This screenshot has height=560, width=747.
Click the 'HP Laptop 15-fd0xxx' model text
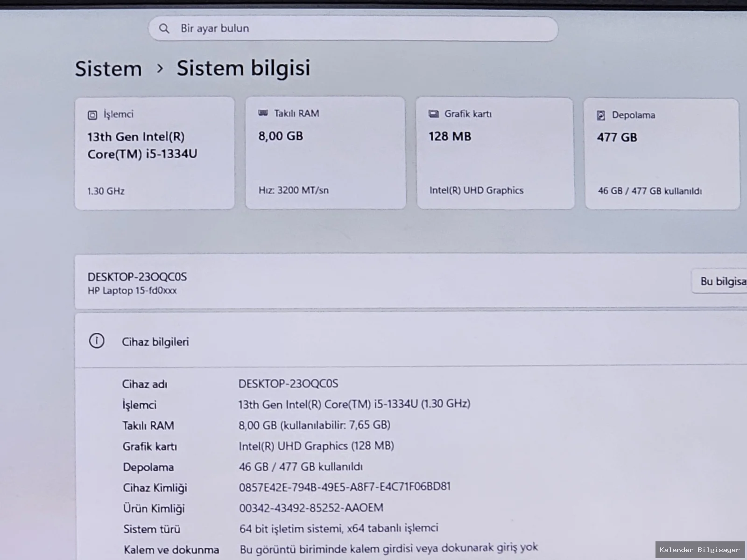pyautogui.click(x=132, y=290)
